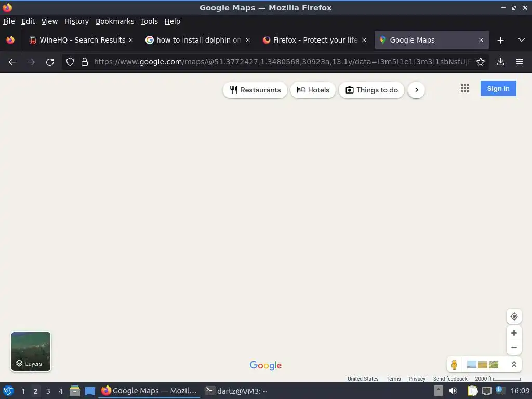Toggle the 2000 ft map scale
Image resolution: width=532 pixels, height=399 pixels.
tap(498, 379)
